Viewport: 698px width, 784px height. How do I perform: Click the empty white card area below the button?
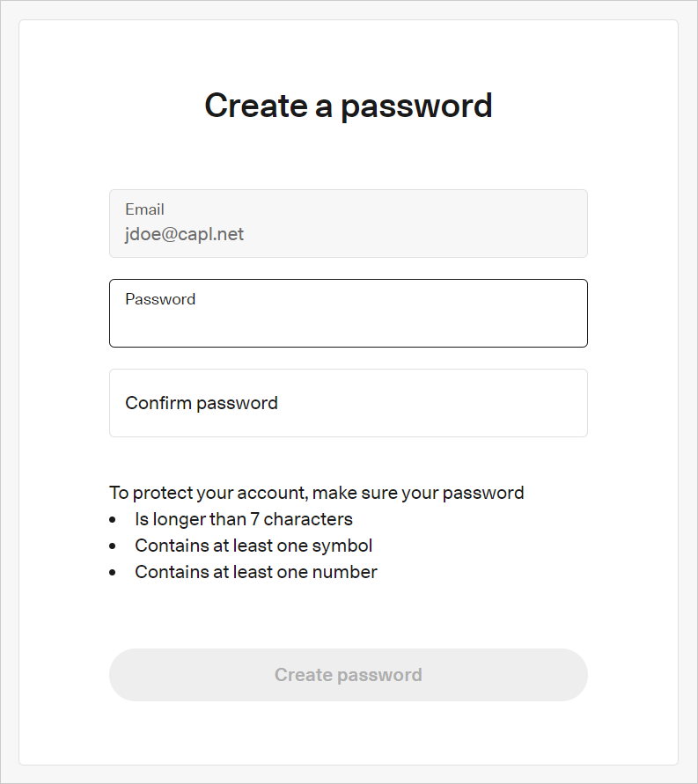coord(348,734)
